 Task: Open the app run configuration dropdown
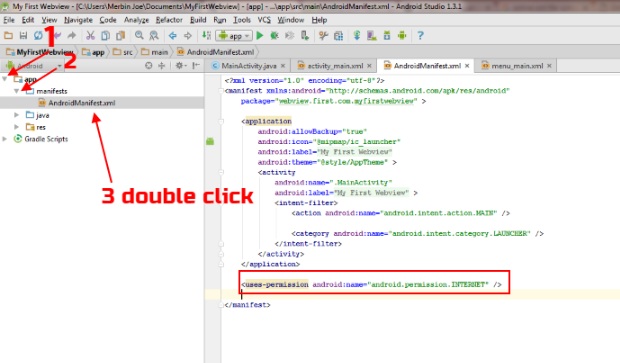click(x=234, y=36)
